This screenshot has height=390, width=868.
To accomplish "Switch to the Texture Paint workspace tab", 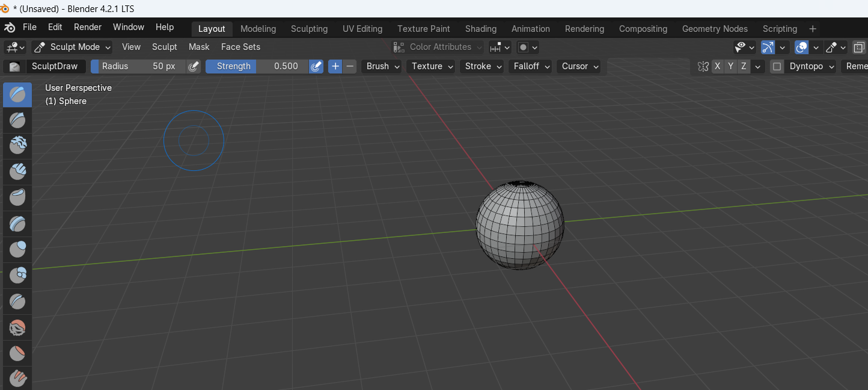I will tap(424, 29).
